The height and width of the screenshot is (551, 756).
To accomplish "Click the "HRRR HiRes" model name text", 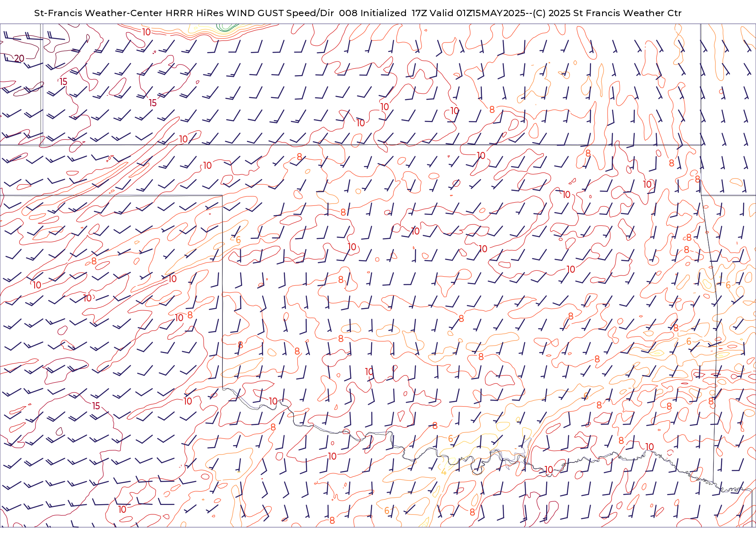I will point(194,13).
